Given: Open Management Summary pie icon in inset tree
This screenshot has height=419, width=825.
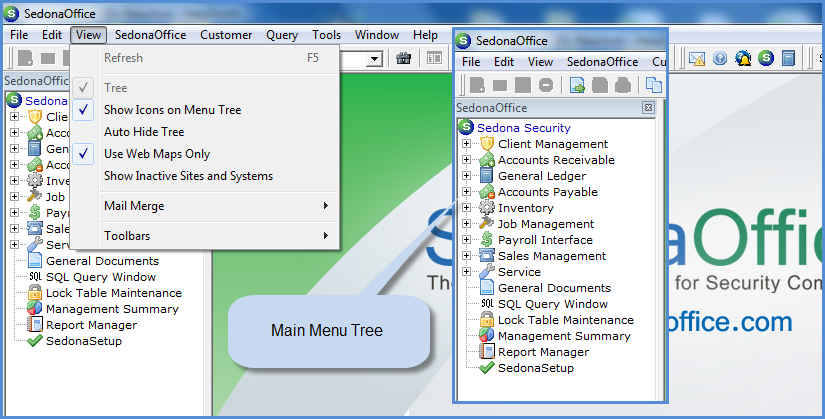Looking at the screenshot, I should pos(487,336).
